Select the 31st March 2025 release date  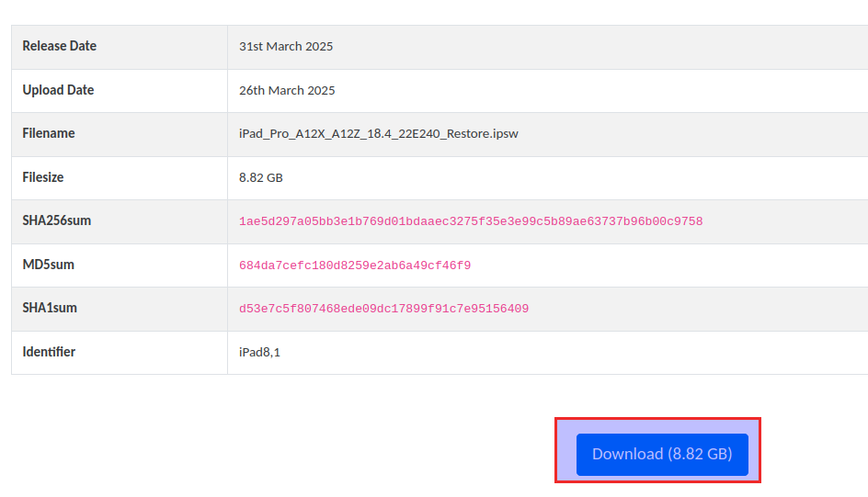click(x=286, y=46)
